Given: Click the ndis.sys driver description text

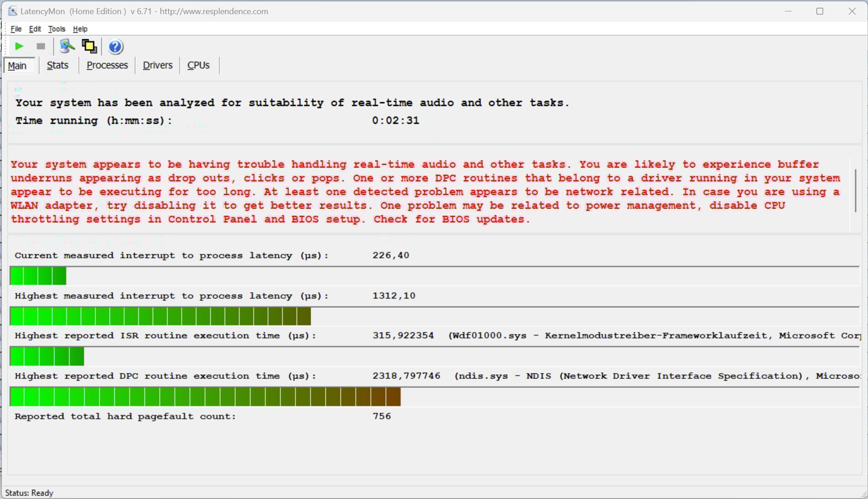Looking at the screenshot, I should tap(658, 376).
